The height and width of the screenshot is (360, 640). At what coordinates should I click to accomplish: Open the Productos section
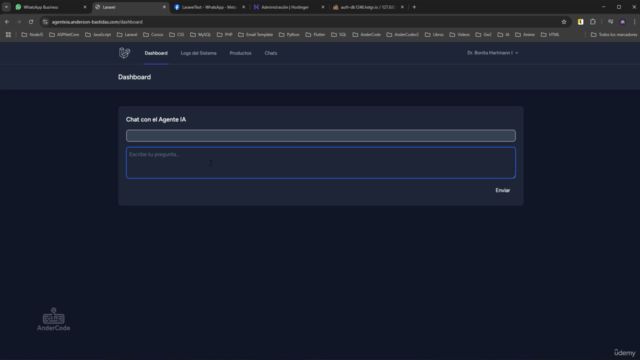coord(240,53)
